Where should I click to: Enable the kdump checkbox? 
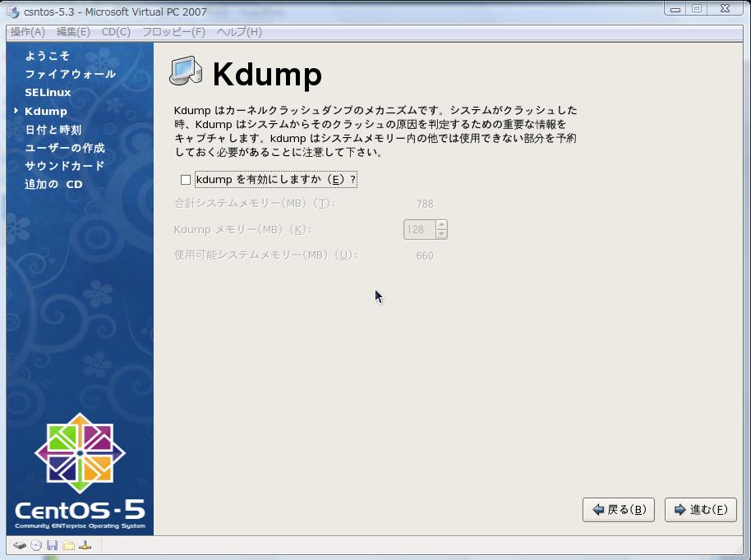pos(186,180)
